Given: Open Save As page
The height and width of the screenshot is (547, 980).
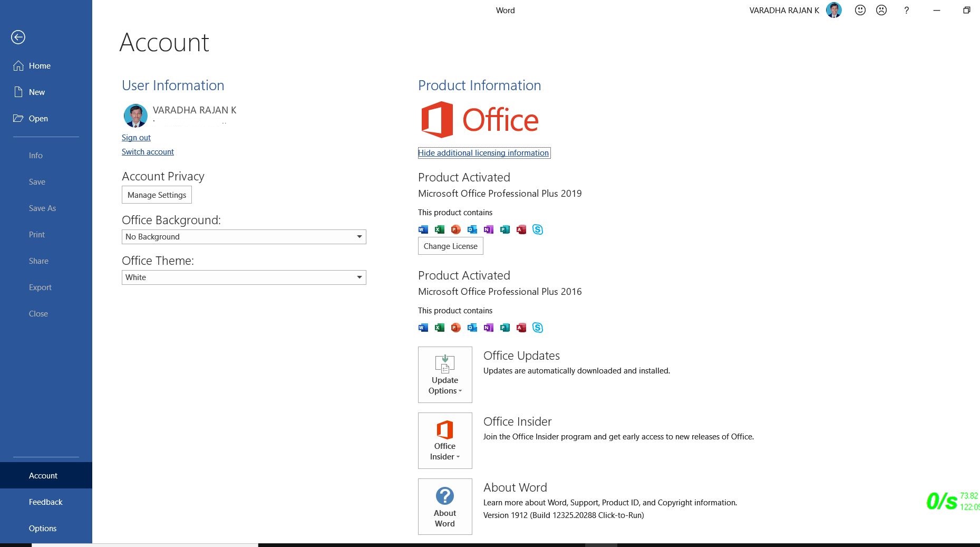Looking at the screenshot, I should (x=46, y=208).
